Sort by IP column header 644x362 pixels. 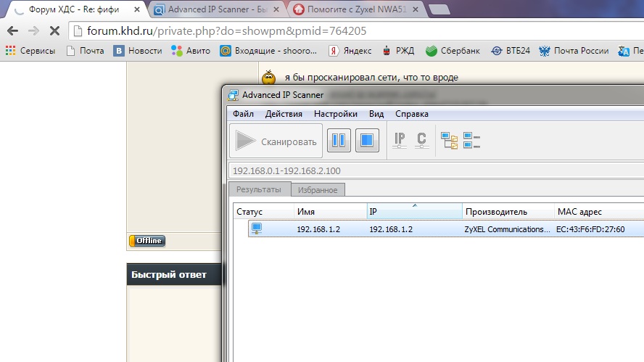click(x=414, y=212)
